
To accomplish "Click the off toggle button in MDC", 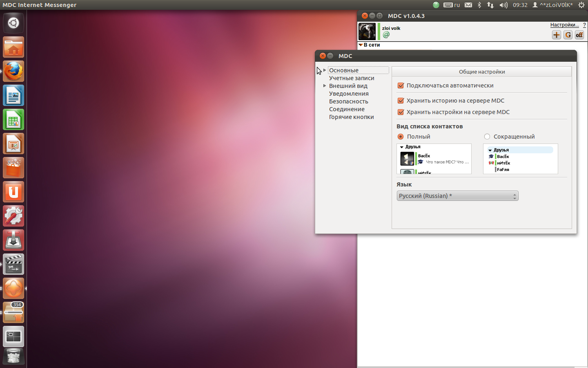I will click(579, 35).
